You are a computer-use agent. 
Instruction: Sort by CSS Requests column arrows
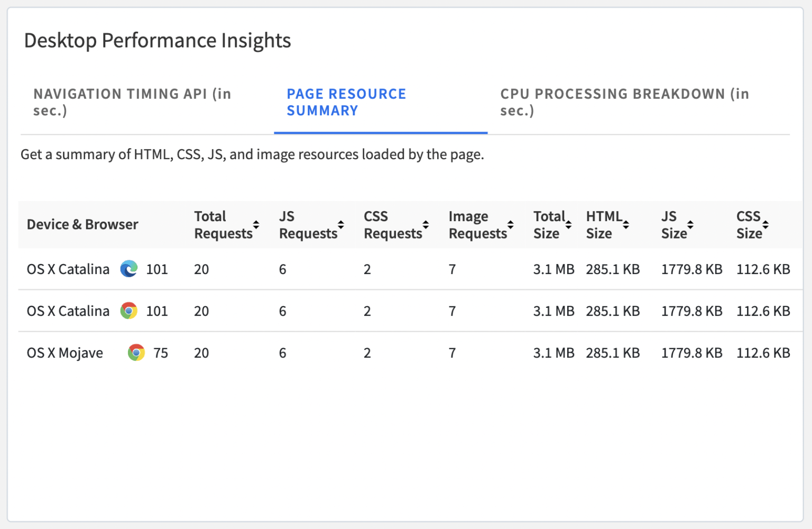click(x=426, y=225)
